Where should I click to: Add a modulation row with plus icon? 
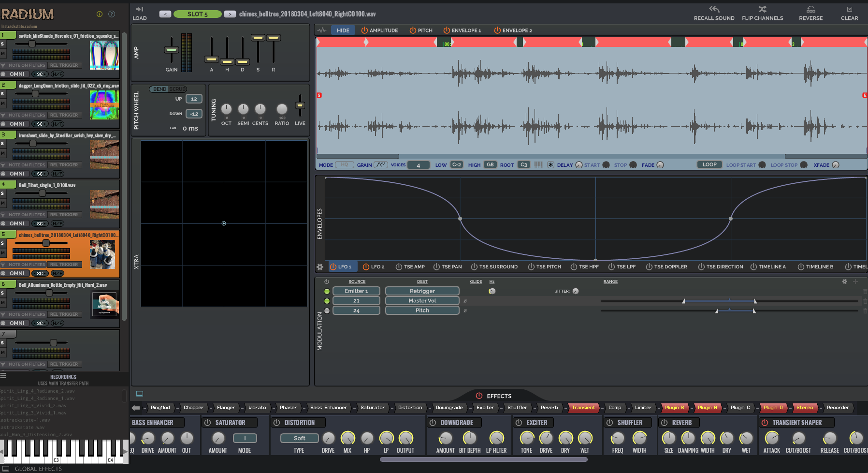pos(855,281)
